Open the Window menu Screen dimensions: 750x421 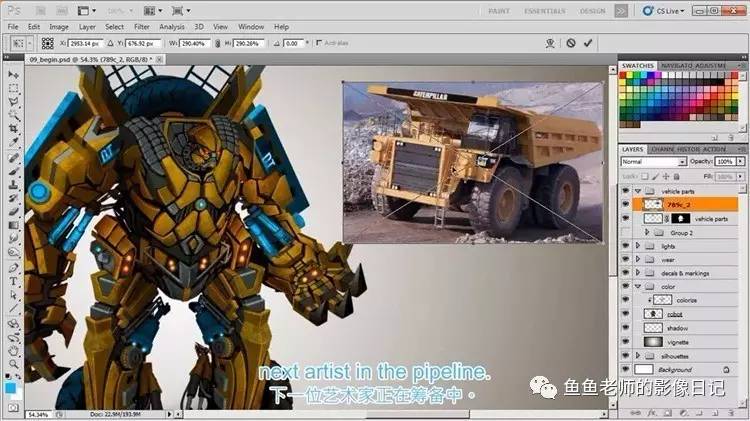[x=251, y=27]
